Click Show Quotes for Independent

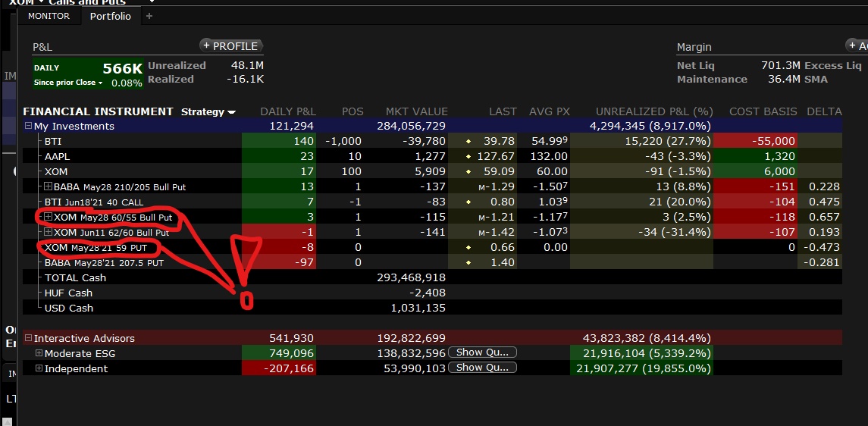pyautogui.click(x=482, y=368)
